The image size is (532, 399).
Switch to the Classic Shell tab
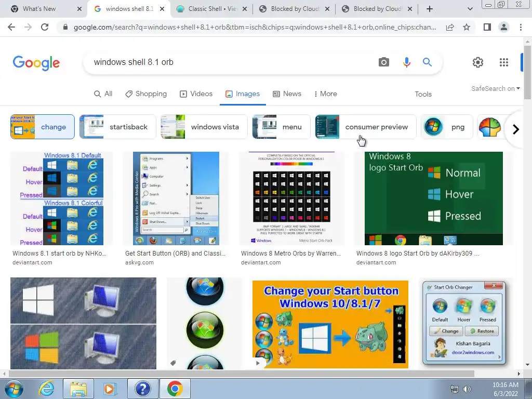(x=212, y=9)
